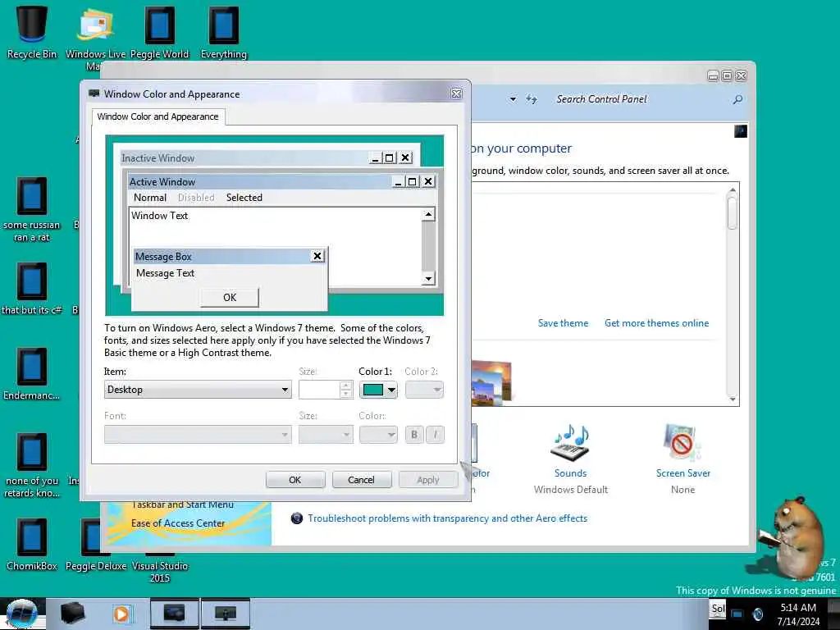This screenshot has height=630, width=840.
Task: Open the Windows Live Mail desktop icon
Action: click(x=95, y=33)
